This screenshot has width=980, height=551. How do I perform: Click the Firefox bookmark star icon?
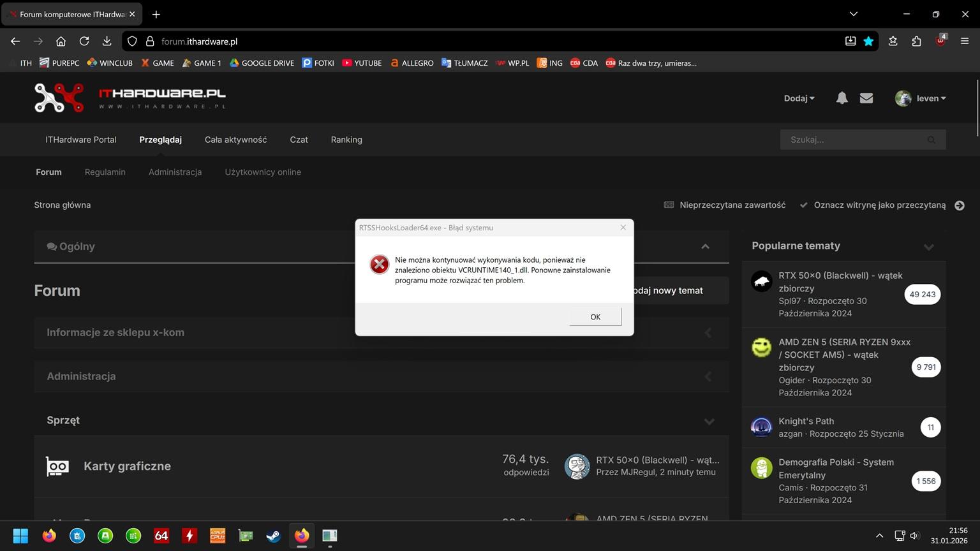click(x=868, y=41)
